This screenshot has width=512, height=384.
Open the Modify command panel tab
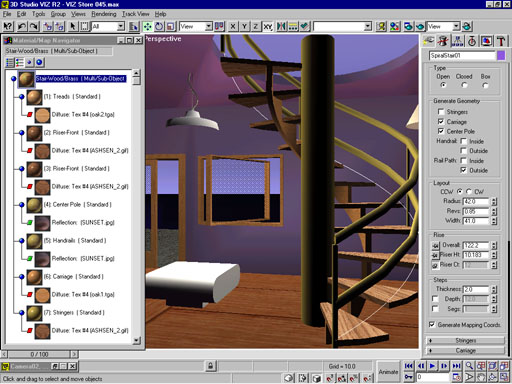pos(443,41)
